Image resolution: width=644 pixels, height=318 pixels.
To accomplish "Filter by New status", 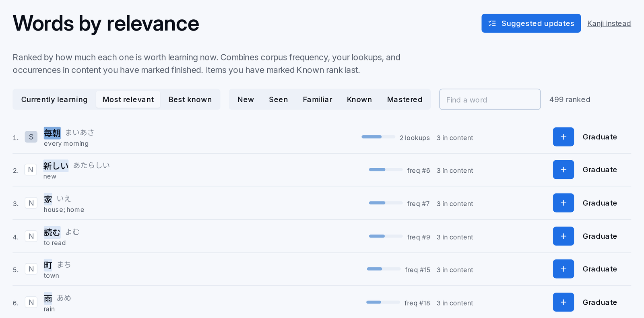I will (246, 99).
